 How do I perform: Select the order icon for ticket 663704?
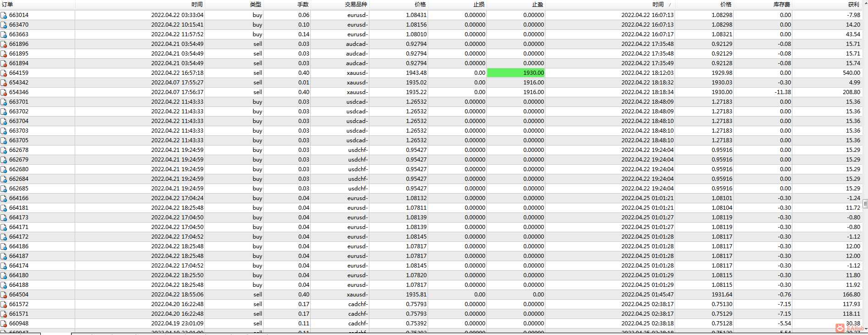point(4,121)
